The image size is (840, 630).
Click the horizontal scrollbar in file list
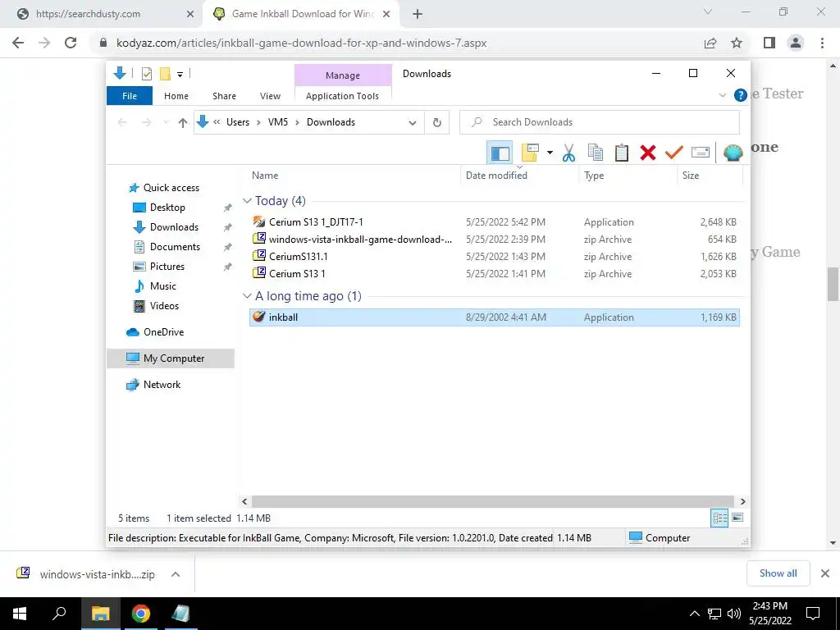coord(493,501)
